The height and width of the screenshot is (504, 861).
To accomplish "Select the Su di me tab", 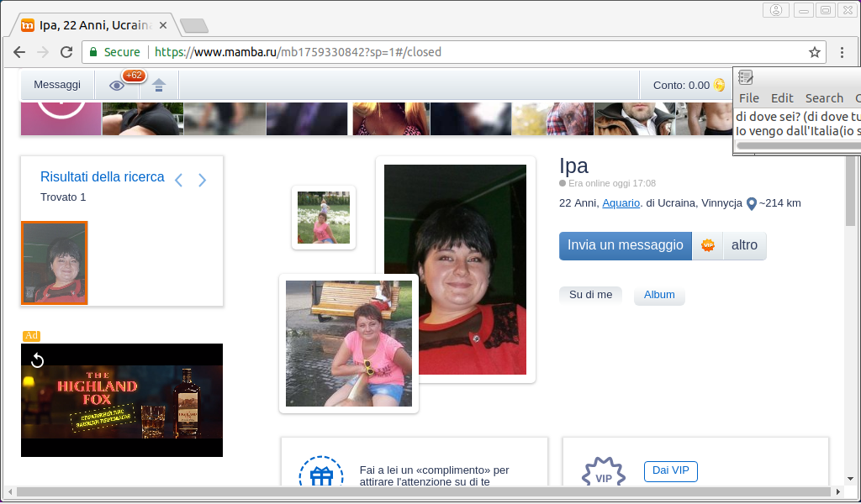I will (x=590, y=295).
